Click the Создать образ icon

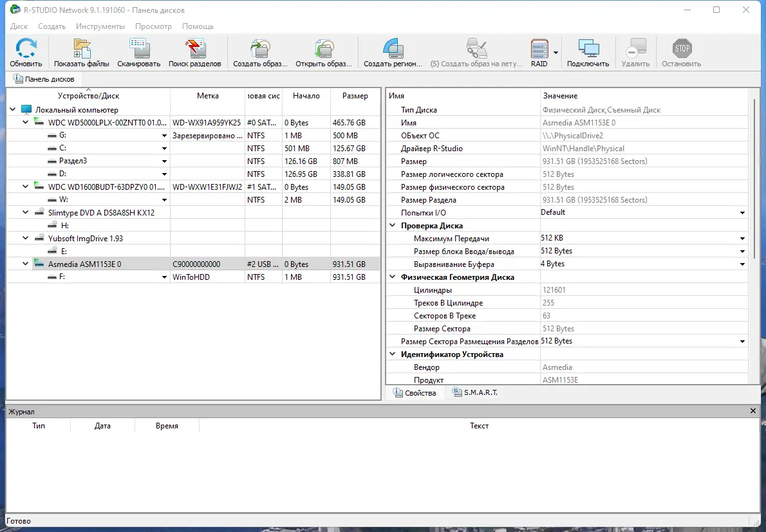(x=260, y=48)
